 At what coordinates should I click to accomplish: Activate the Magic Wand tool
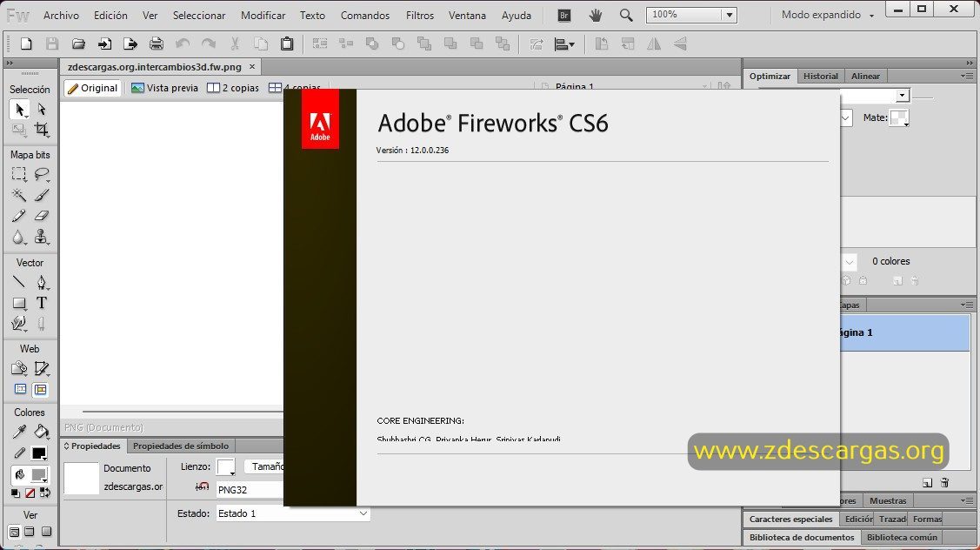pos(19,195)
